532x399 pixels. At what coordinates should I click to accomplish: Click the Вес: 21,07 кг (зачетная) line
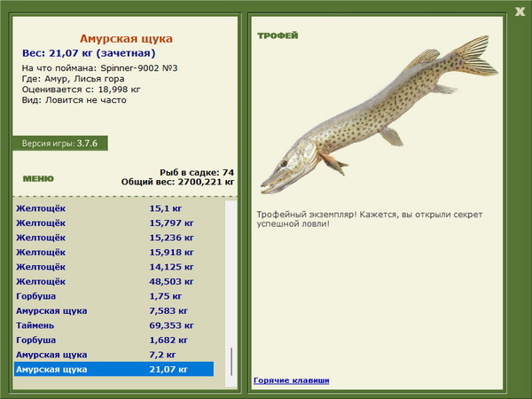[89, 53]
